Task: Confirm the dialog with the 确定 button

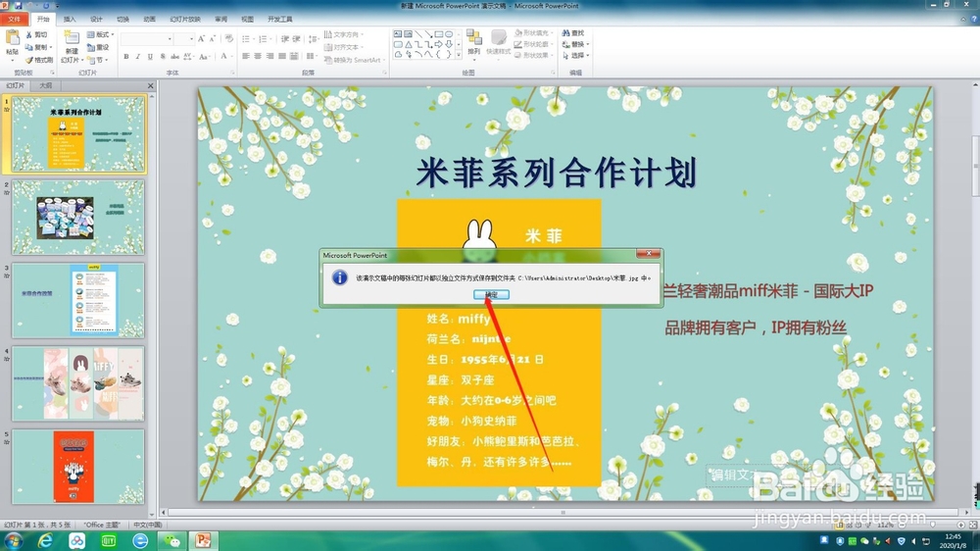Action: (x=491, y=294)
